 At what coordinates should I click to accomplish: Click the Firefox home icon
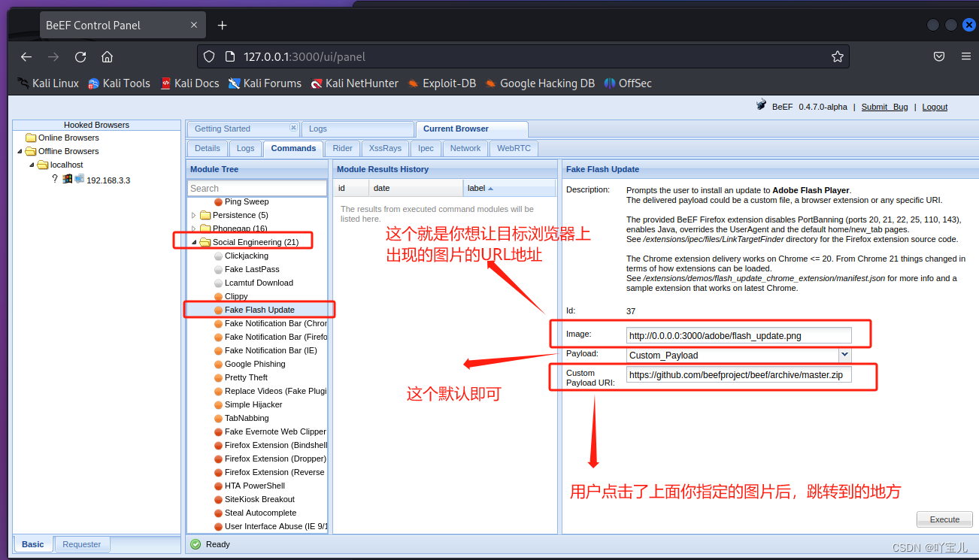(x=108, y=56)
